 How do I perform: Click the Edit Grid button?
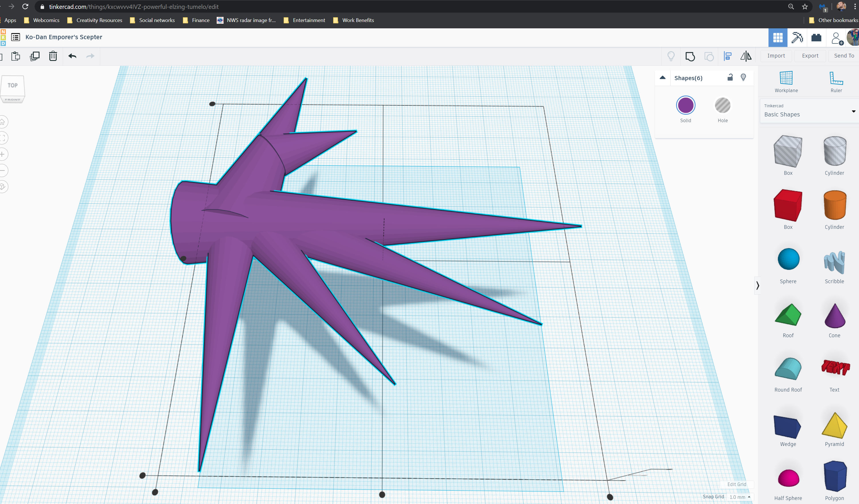click(x=736, y=484)
